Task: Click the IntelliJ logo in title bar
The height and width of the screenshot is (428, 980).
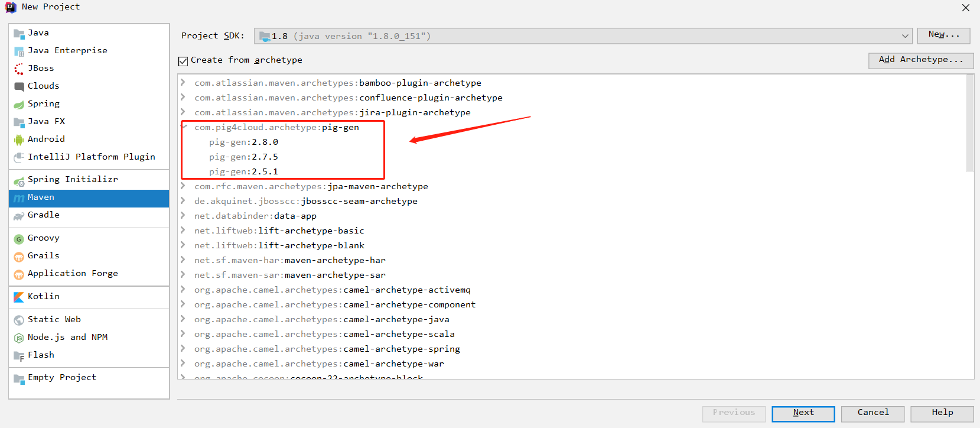Action: (11, 7)
